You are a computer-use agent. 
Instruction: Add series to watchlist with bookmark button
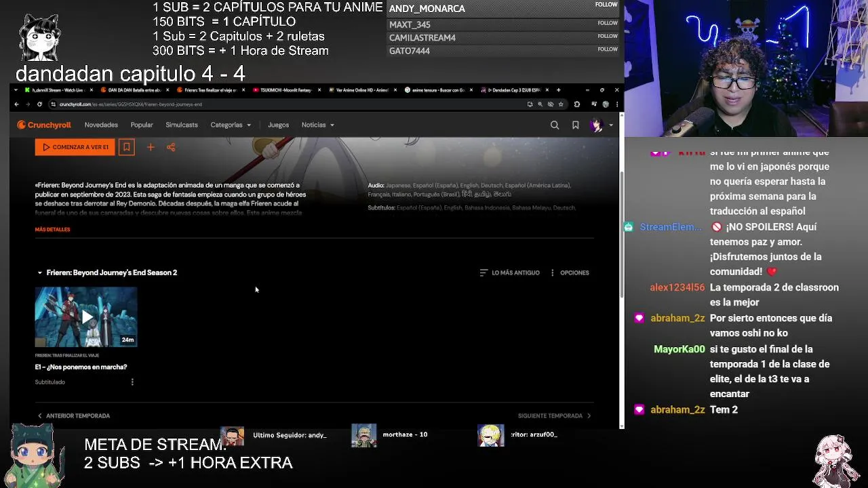coord(126,147)
